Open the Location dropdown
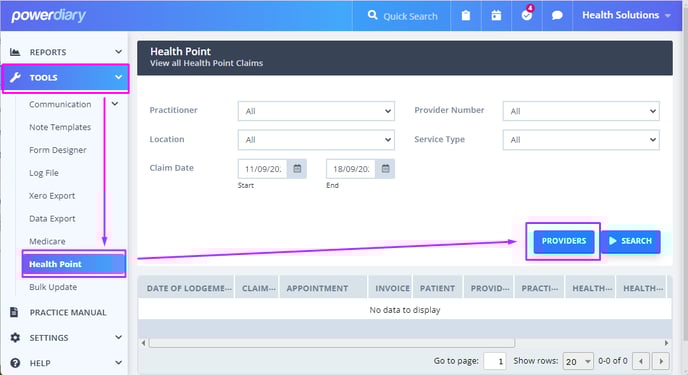 click(316, 140)
